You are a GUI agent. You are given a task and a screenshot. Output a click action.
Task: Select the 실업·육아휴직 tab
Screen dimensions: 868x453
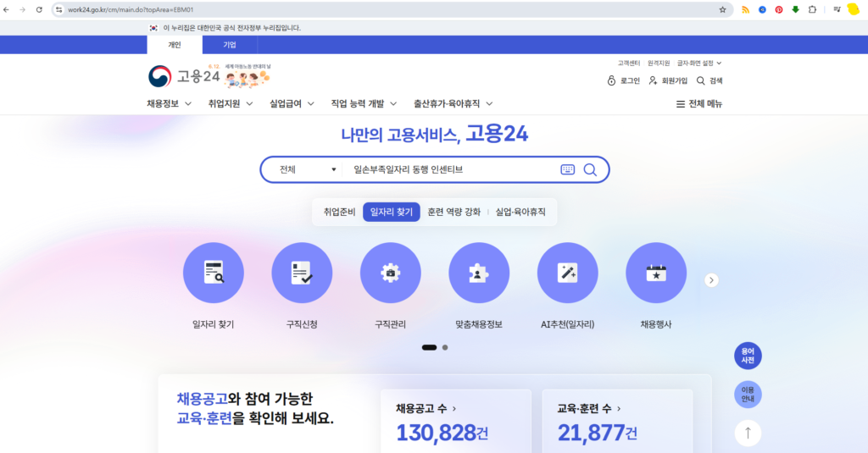coord(520,212)
